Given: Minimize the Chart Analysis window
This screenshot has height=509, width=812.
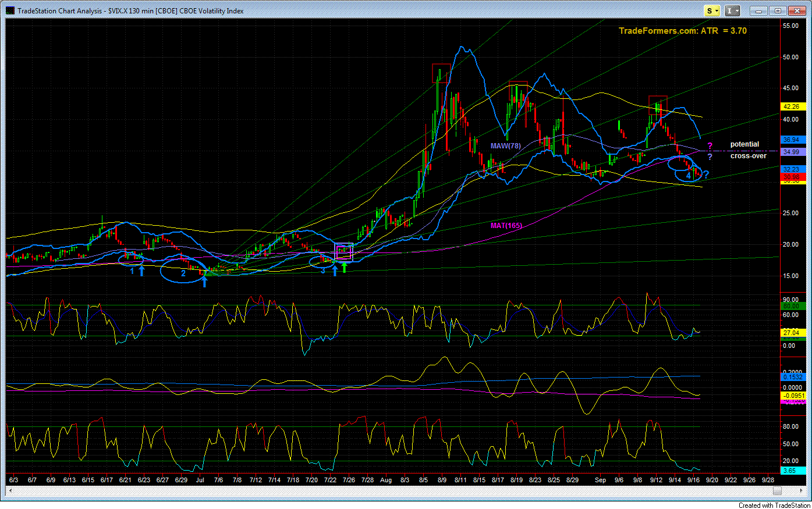Looking at the screenshot, I should 758,10.
